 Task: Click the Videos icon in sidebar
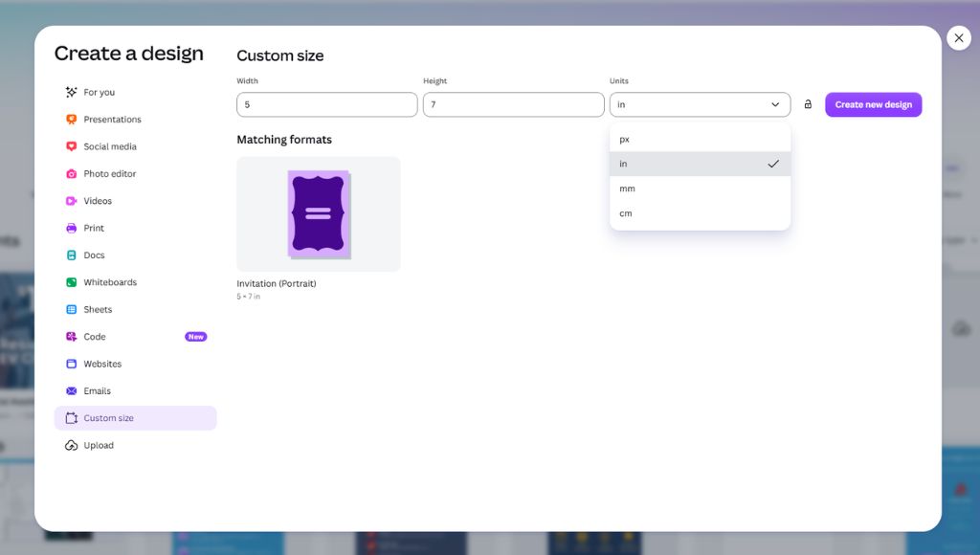pyautogui.click(x=71, y=201)
